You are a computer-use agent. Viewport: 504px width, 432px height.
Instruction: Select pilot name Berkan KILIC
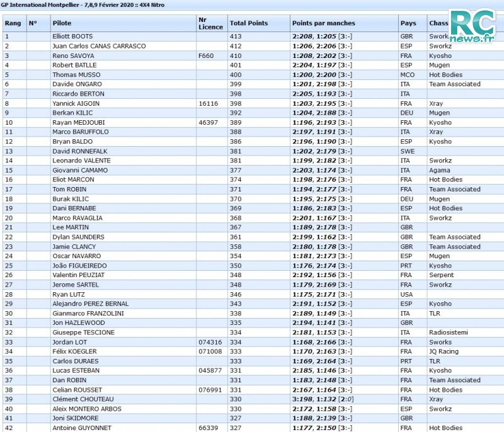72,113
